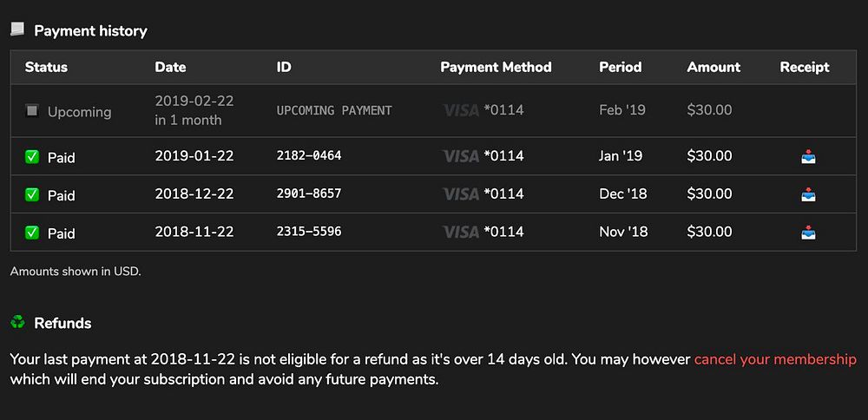Download receipt for payment 2901-8657
Image resolution: width=868 pixels, height=420 pixels.
[808, 194]
